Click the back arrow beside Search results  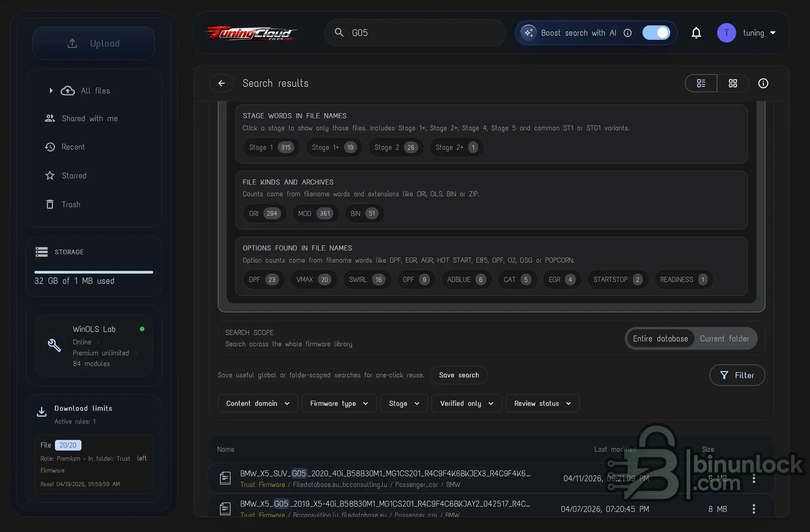(222, 83)
